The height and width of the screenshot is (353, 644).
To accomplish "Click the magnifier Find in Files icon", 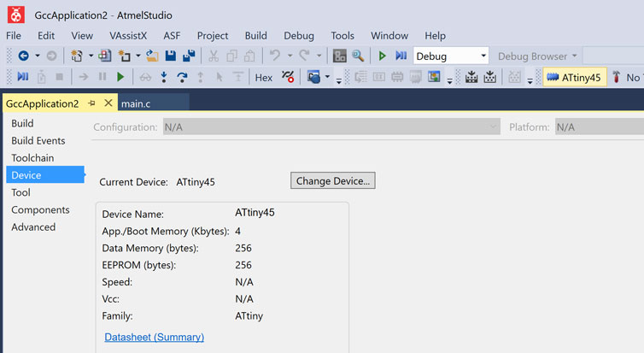I will click(358, 56).
